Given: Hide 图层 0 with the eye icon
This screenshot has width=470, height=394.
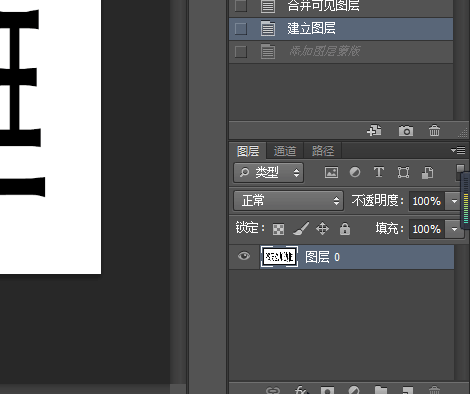Looking at the screenshot, I should click(x=244, y=256).
